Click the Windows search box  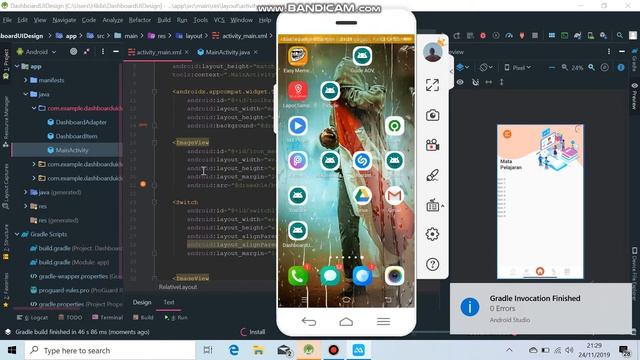click(110, 350)
